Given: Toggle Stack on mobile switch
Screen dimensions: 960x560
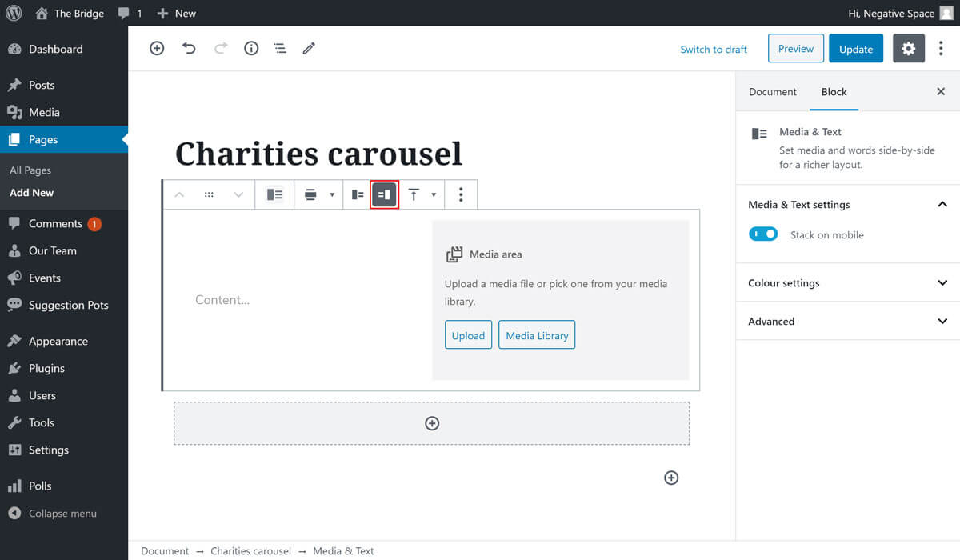Looking at the screenshot, I should (763, 234).
